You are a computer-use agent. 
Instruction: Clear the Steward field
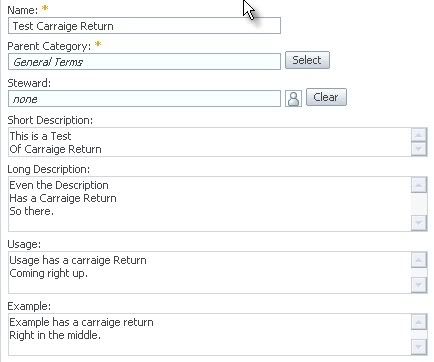326,97
